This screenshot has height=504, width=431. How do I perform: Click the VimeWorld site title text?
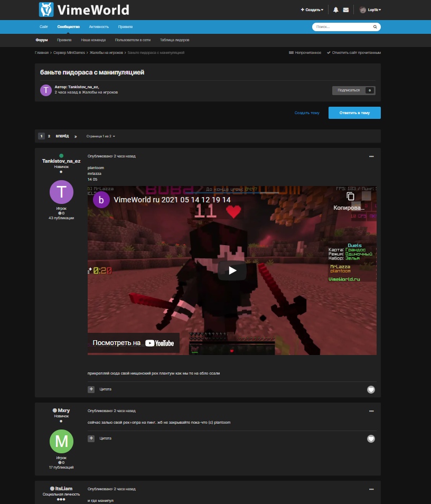(x=93, y=10)
